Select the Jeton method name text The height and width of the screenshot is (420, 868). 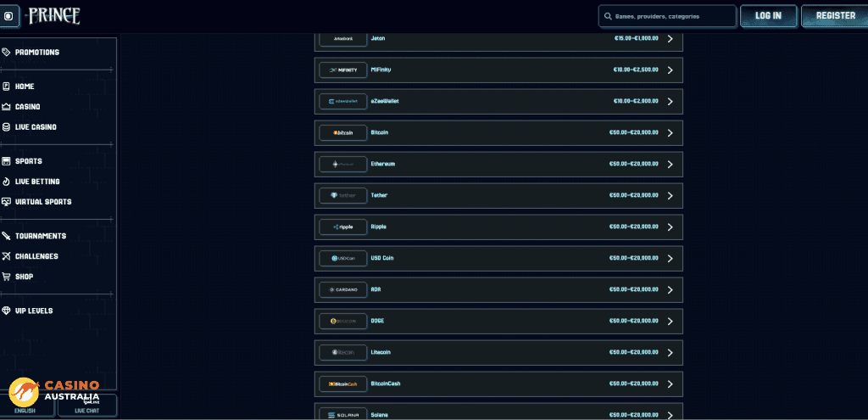pyautogui.click(x=378, y=38)
